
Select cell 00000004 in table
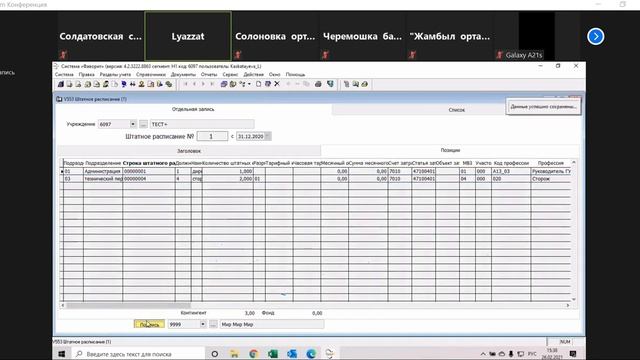point(149,179)
